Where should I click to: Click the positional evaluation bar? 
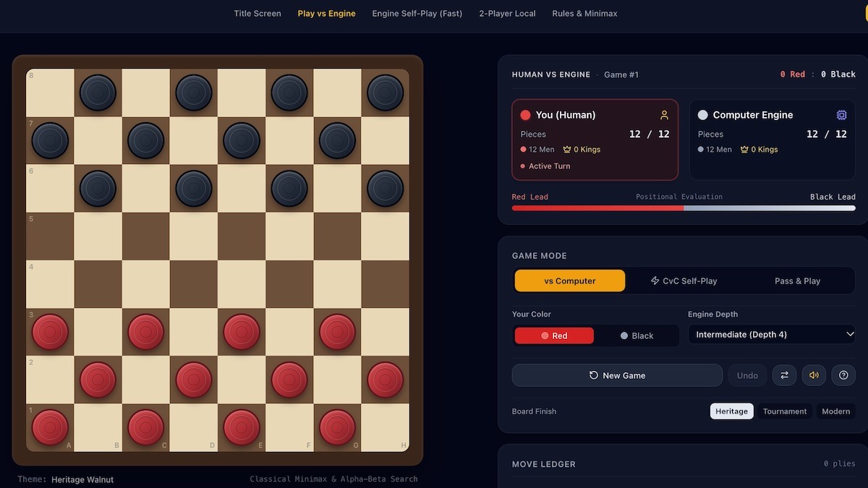[684, 207]
